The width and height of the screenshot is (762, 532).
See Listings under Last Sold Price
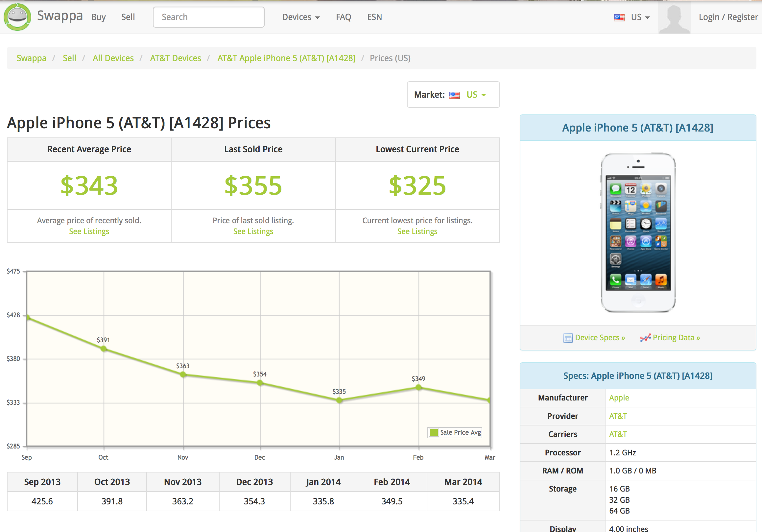[253, 231]
